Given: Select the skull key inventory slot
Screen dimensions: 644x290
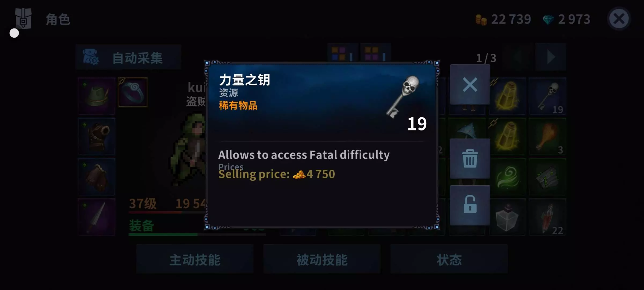Looking at the screenshot, I should pos(547,96).
